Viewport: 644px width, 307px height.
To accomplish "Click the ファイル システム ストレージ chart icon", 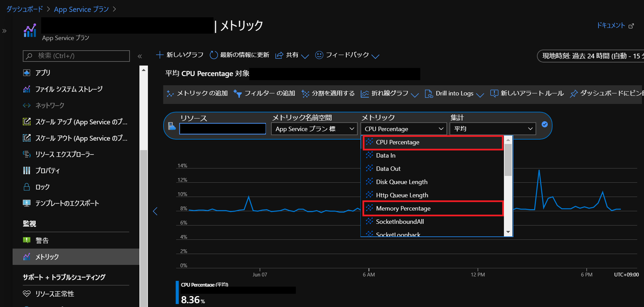I will (x=27, y=89).
